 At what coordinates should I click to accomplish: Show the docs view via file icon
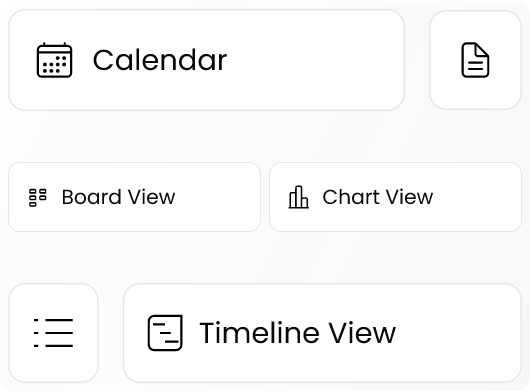475,60
